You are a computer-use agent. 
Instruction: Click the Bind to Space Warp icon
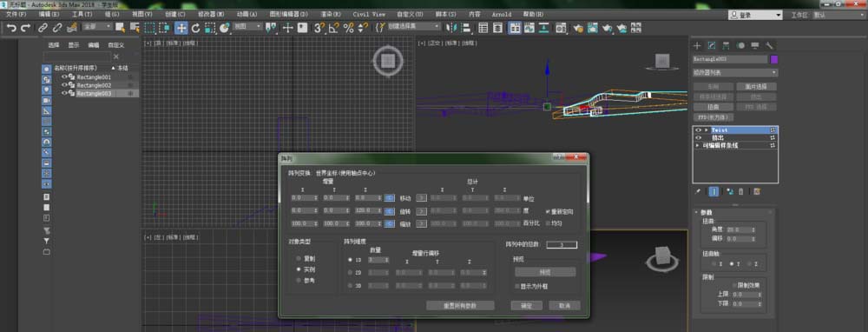tap(71, 27)
